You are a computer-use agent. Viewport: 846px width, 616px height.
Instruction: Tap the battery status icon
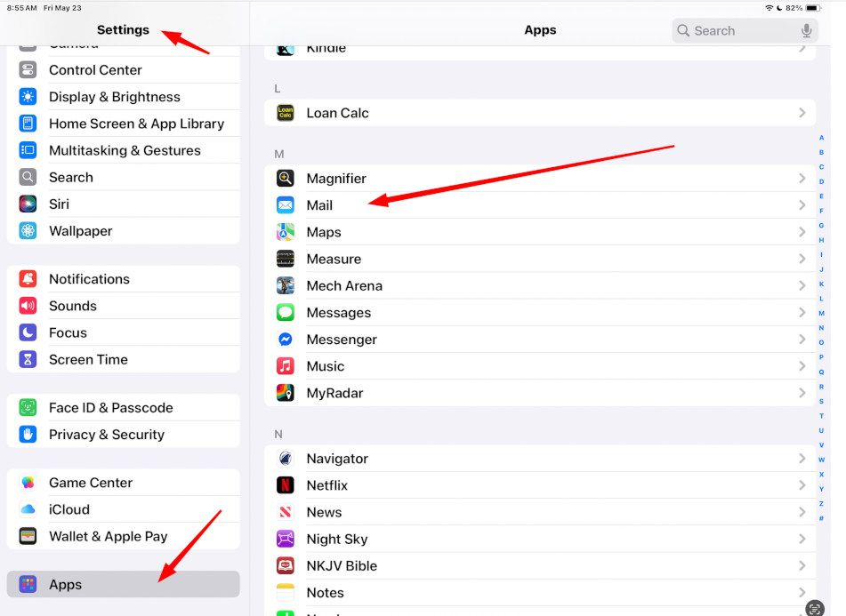point(812,8)
